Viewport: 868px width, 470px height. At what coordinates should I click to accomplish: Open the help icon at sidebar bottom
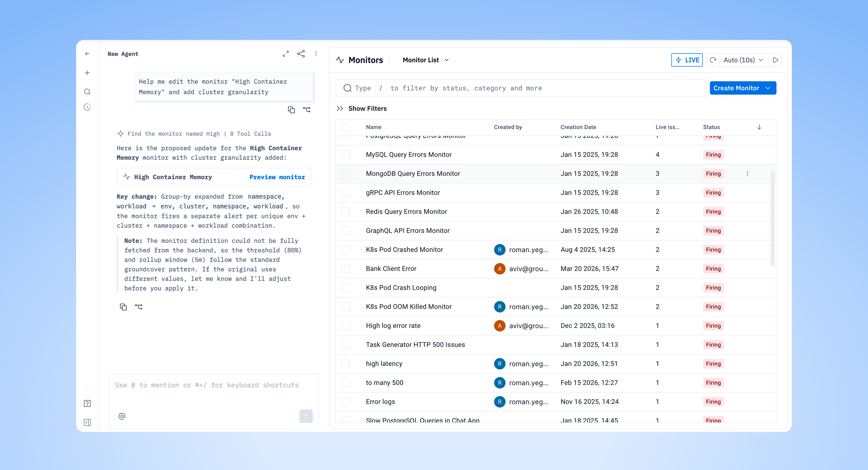tap(87, 403)
